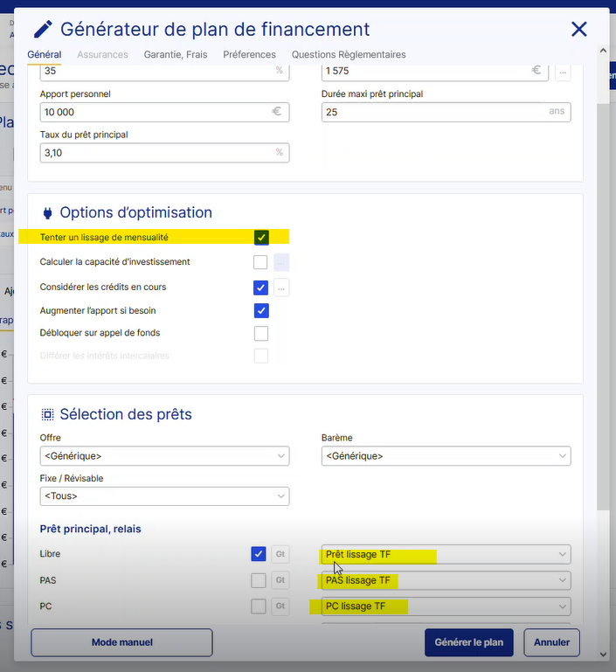
Task: Click the Gt button beside Libre
Action: 281,554
